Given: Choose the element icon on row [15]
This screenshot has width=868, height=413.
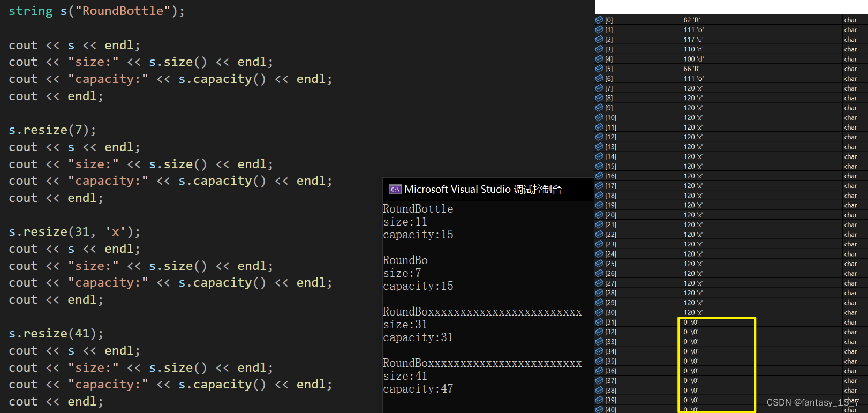Looking at the screenshot, I should 599,166.
